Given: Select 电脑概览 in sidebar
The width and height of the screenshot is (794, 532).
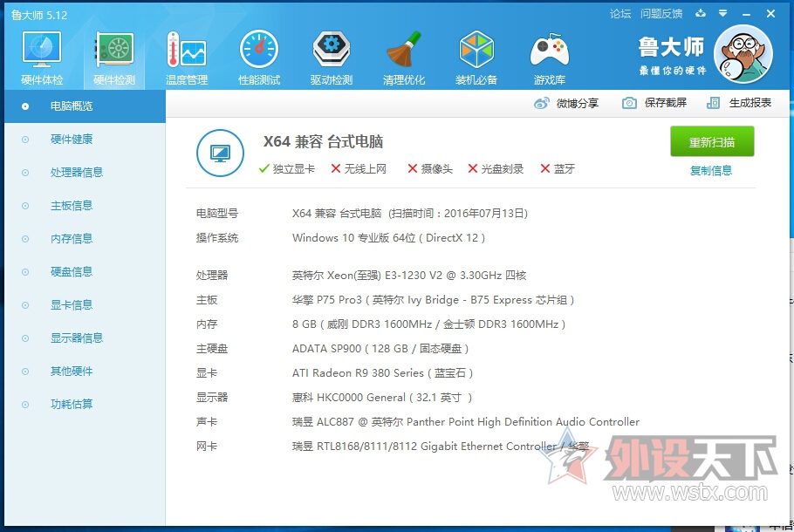Looking at the screenshot, I should (x=86, y=106).
